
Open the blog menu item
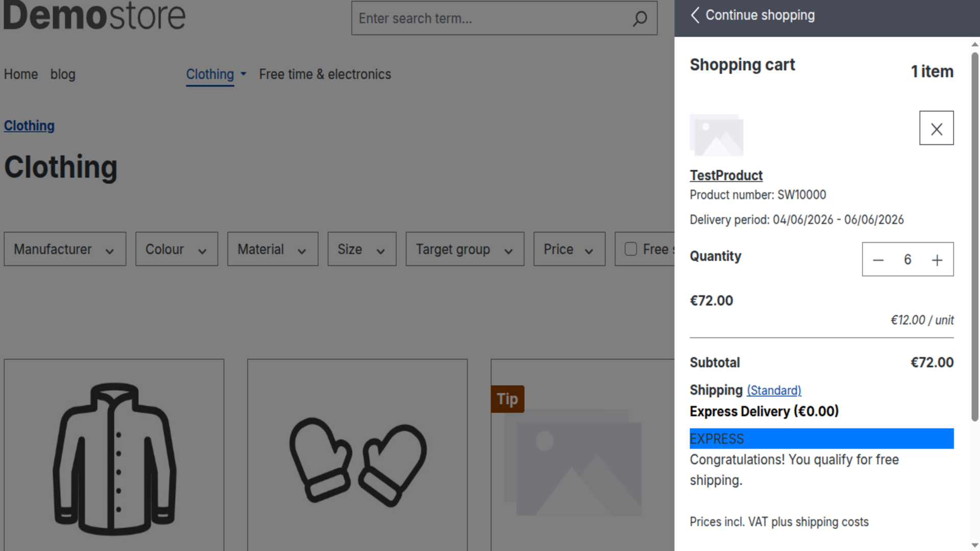[x=63, y=74]
